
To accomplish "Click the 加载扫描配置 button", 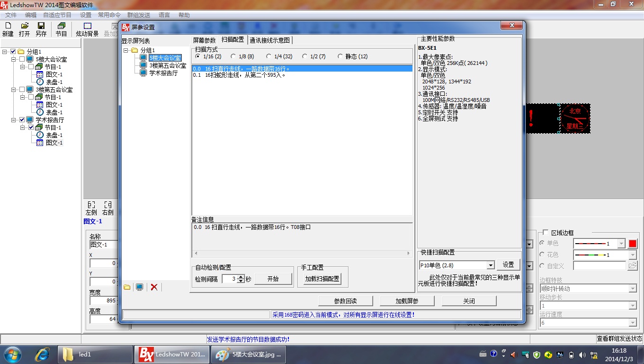I will (322, 279).
